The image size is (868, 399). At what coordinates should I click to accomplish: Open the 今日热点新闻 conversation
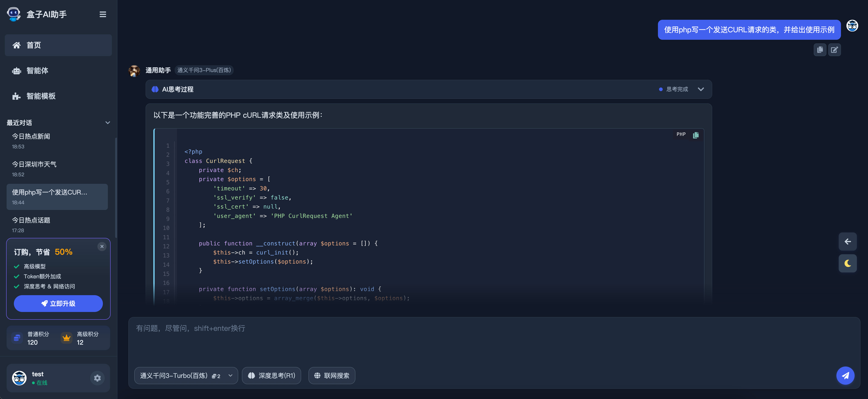[x=57, y=141]
